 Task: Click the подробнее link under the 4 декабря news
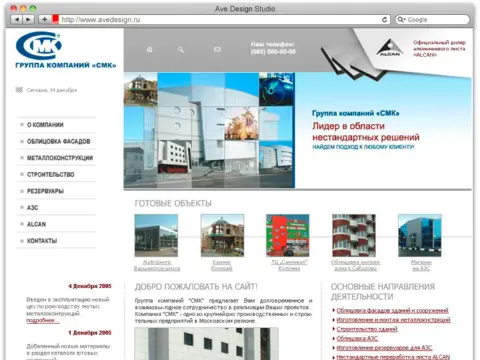click(43, 320)
